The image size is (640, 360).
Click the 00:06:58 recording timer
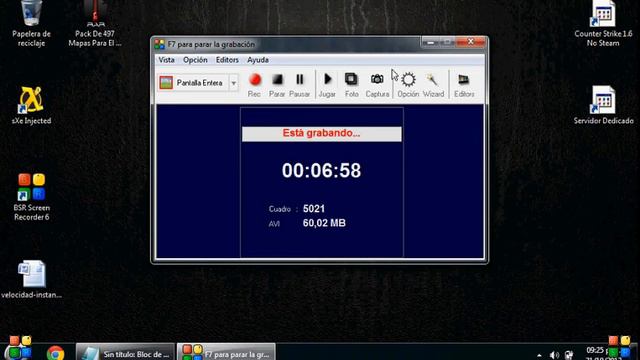click(321, 171)
